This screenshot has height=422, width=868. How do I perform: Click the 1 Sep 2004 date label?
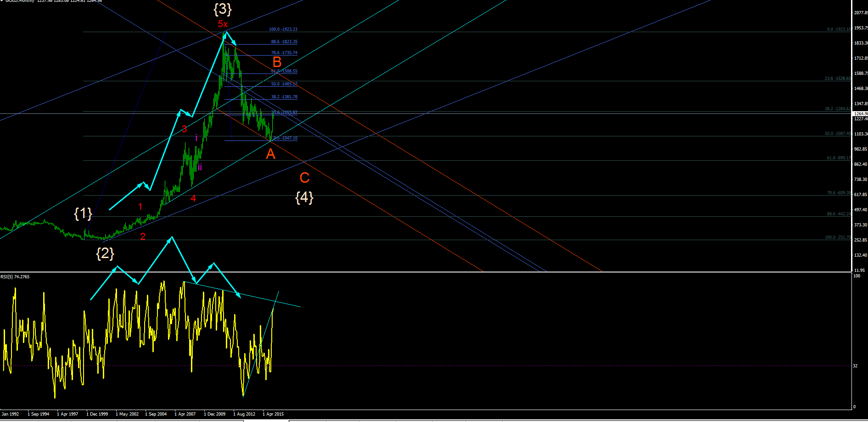coord(156,414)
